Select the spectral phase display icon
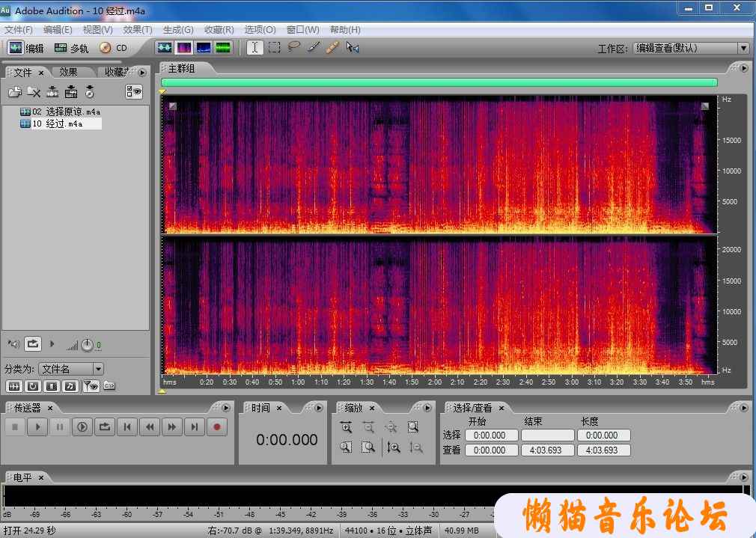756x538 pixels. (x=223, y=48)
